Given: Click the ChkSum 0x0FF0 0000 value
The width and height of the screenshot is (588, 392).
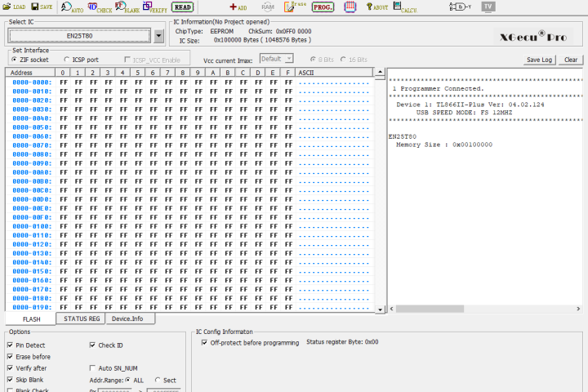Looking at the screenshot, I should point(294,31).
